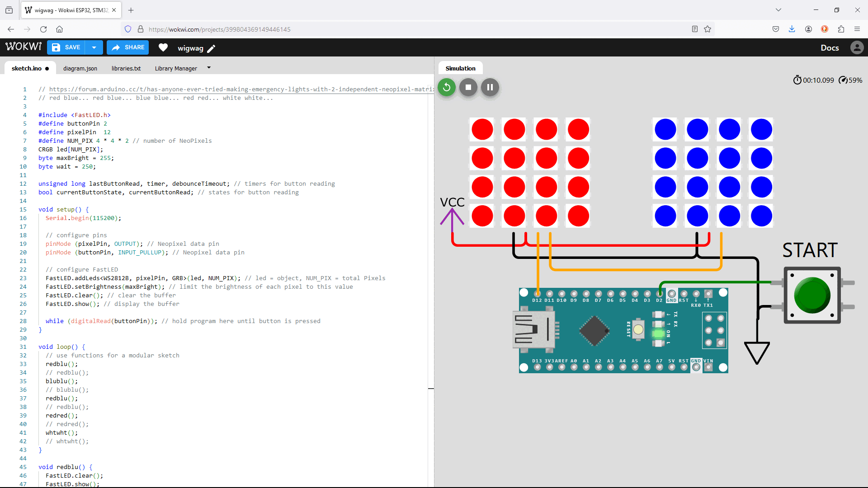Screen dimensions: 868x488
Task: Expand the SAVE button dropdown arrow
Action: pos(94,47)
